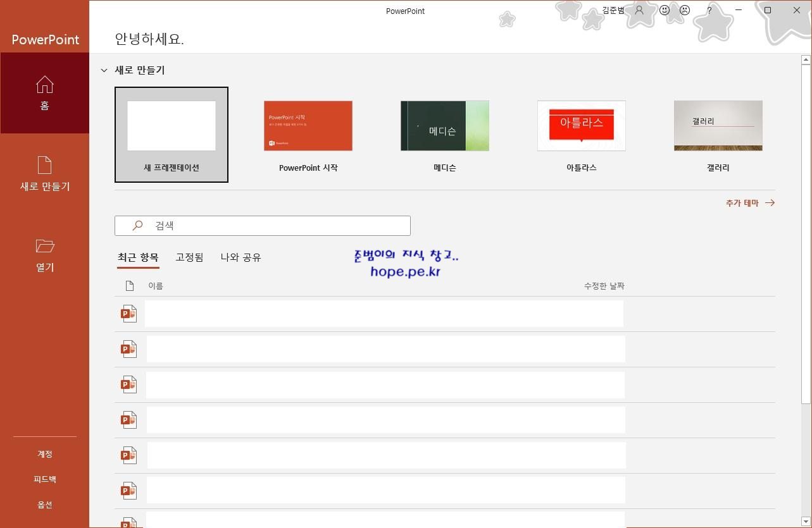
Task: Collapse the 새로 만들기 section chevron
Action: point(104,70)
